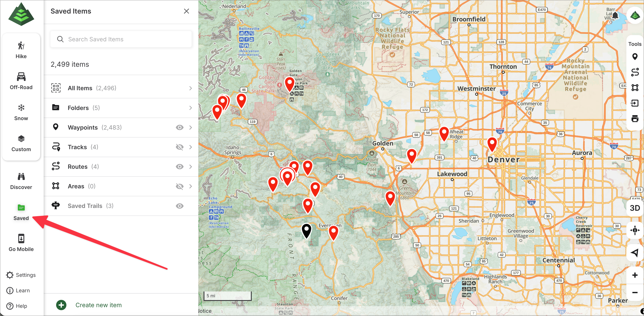Select the Add Waypoint tool
This screenshot has height=316, width=644.
[x=635, y=57]
